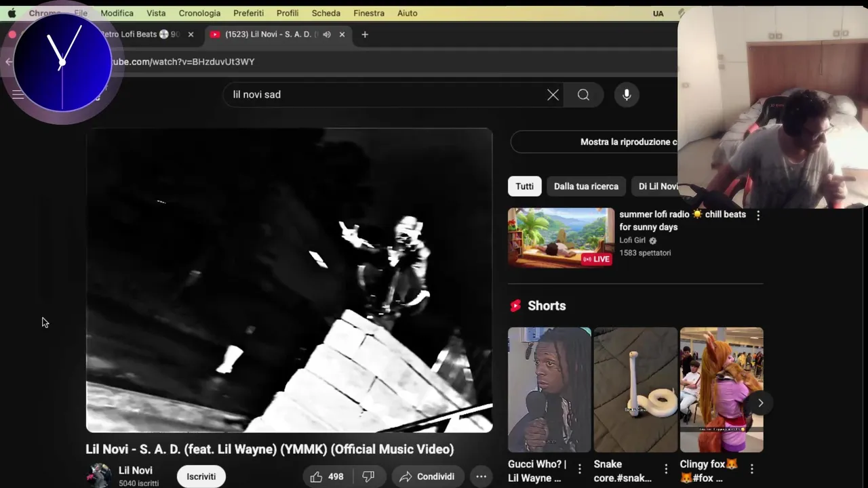Open options for the Clingy fox short
Screen dimensions: 868x488
point(751,469)
